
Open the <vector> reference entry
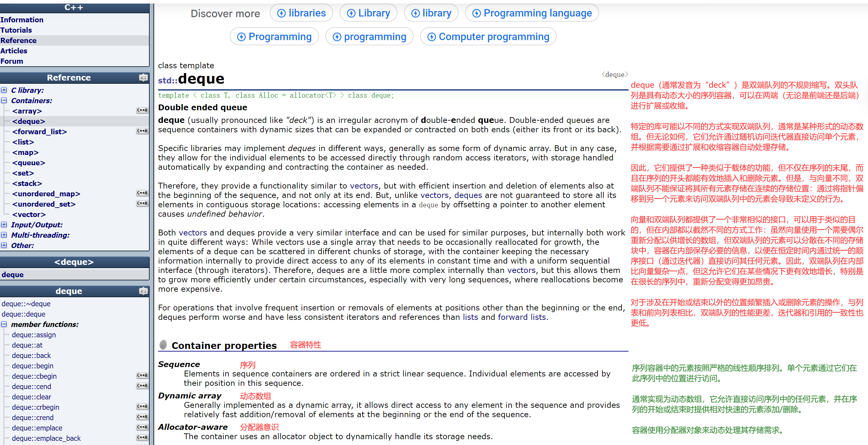[29, 214]
